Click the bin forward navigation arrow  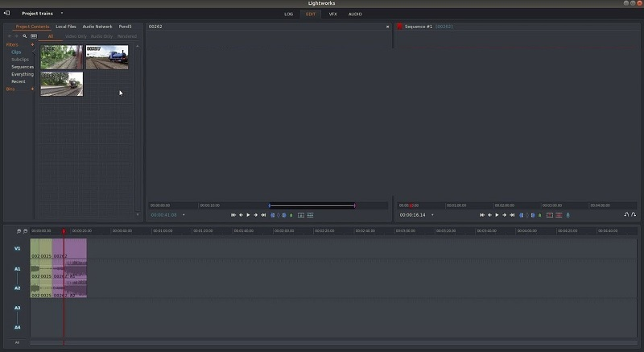(16, 36)
